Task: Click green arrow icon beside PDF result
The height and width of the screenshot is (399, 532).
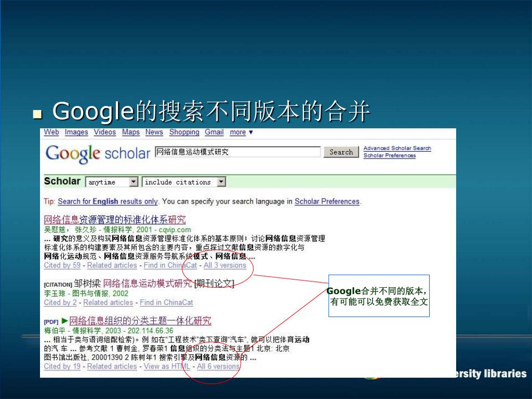Action: click(65, 321)
